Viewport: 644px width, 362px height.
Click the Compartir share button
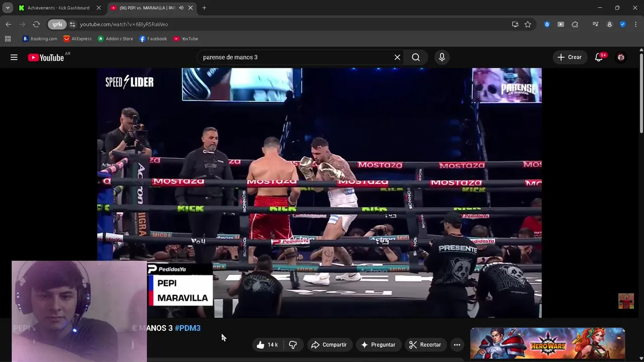pos(329,345)
